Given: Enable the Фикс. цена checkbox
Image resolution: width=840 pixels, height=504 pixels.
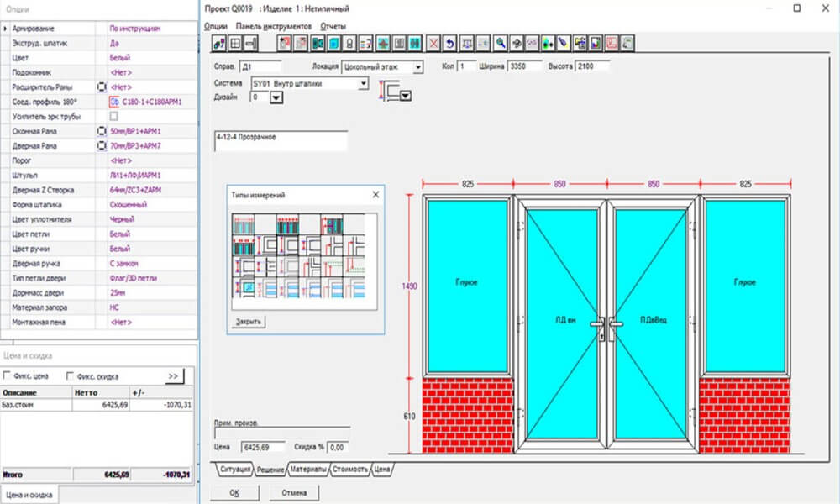Looking at the screenshot, I should pos(8,376).
